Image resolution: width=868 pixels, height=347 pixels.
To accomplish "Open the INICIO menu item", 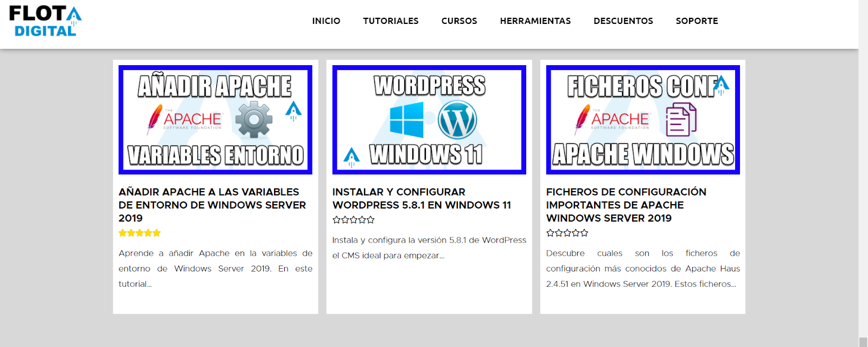I will (326, 21).
